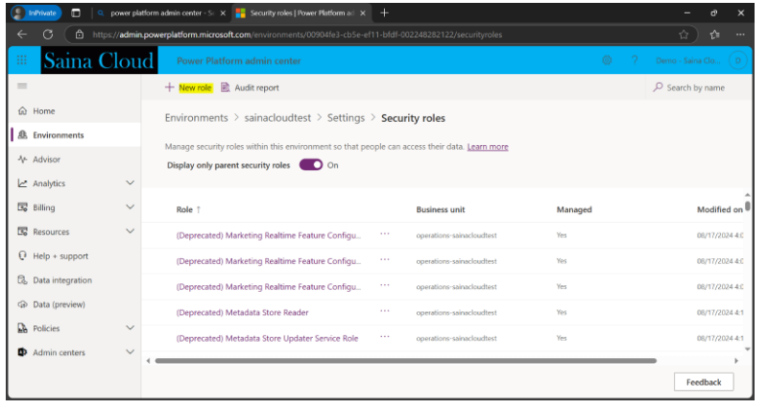The height and width of the screenshot is (410, 768).
Task: Open Metadata Store Updater Service Role link
Action: (x=267, y=338)
